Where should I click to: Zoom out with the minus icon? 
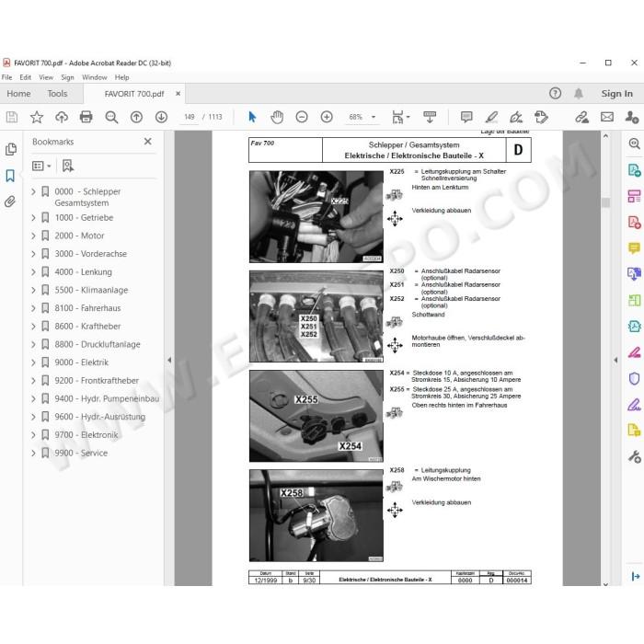[302, 117]
